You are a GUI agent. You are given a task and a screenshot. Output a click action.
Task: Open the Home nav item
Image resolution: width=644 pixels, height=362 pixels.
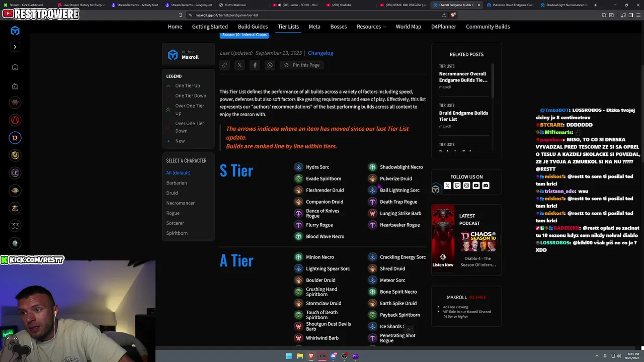coord(175,26)
